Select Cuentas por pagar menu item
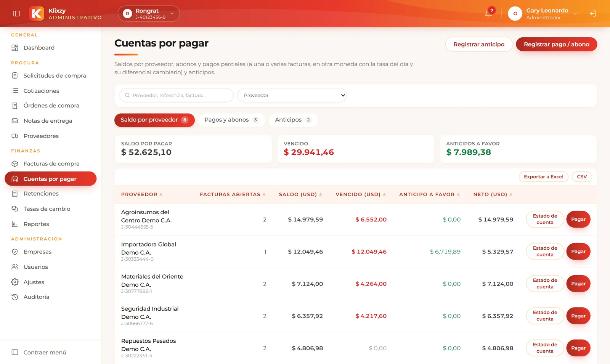 point(50,179)
